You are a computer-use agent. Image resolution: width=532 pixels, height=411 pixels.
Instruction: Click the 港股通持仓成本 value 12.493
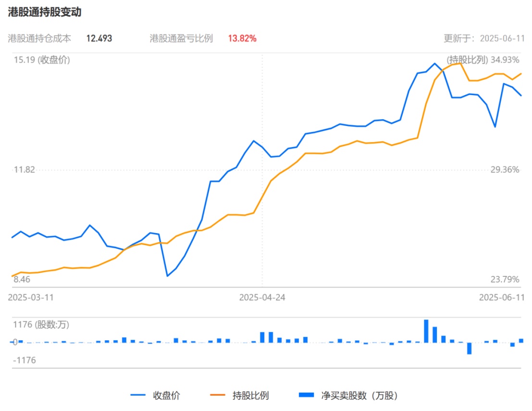tap(99, 38)
